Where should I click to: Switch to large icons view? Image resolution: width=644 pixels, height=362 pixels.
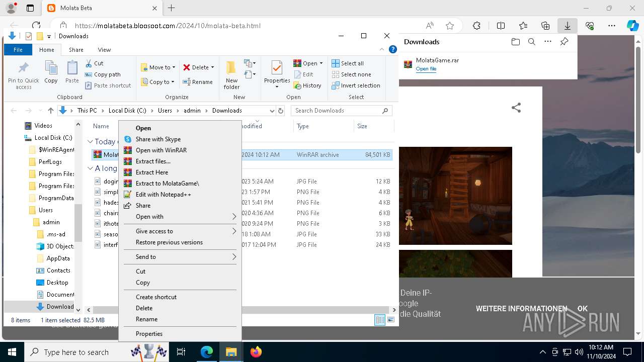[x=391, y=320]
